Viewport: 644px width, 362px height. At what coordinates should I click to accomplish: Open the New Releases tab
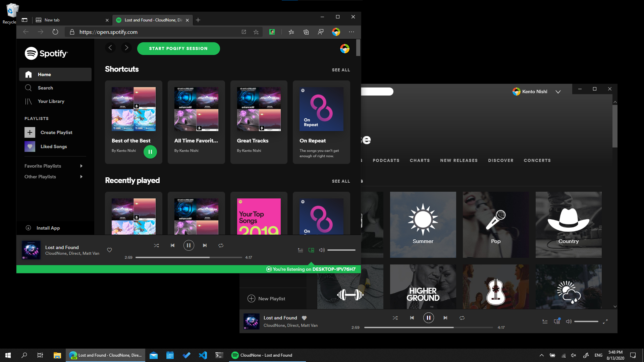pos(459,161)
